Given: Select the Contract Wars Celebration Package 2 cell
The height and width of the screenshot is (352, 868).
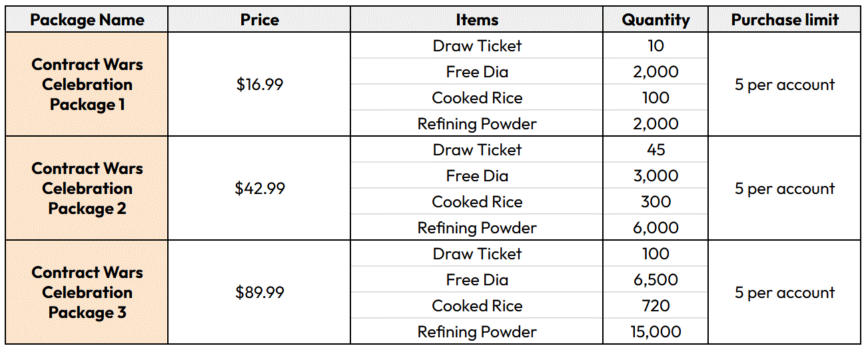Looking at the screenshot, I should (87, 189).
